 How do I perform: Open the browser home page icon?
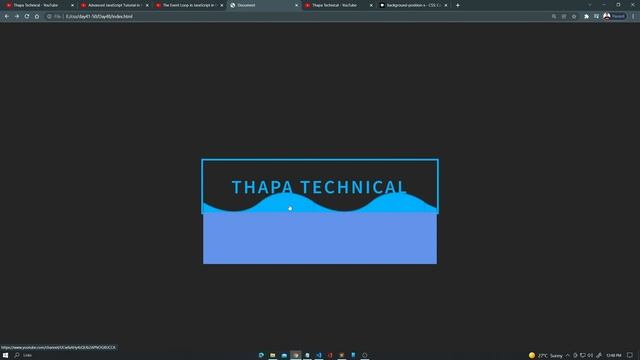(37, 16)
